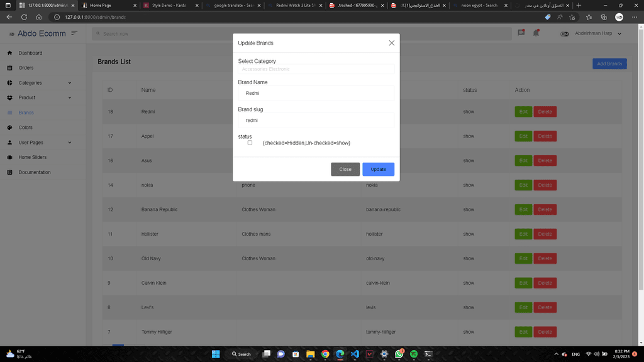This screenshot has height=362, width=644.
Task: Open File Explorer from taskbar
Action: [x=311, y=354]
